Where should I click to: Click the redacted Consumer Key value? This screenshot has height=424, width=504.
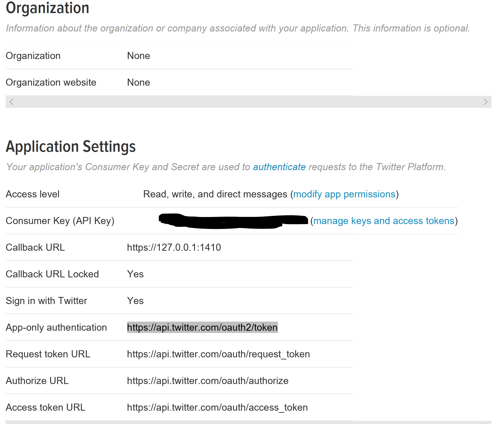233,221
